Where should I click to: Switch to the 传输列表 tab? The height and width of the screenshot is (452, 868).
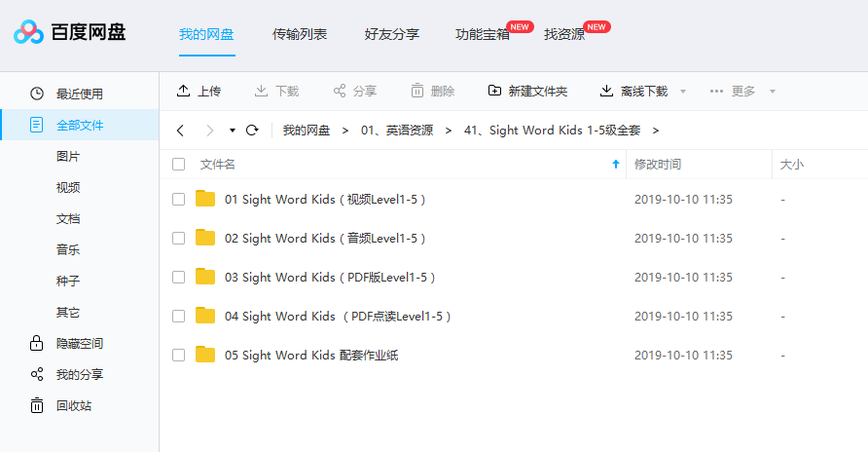tap(300, 34)
